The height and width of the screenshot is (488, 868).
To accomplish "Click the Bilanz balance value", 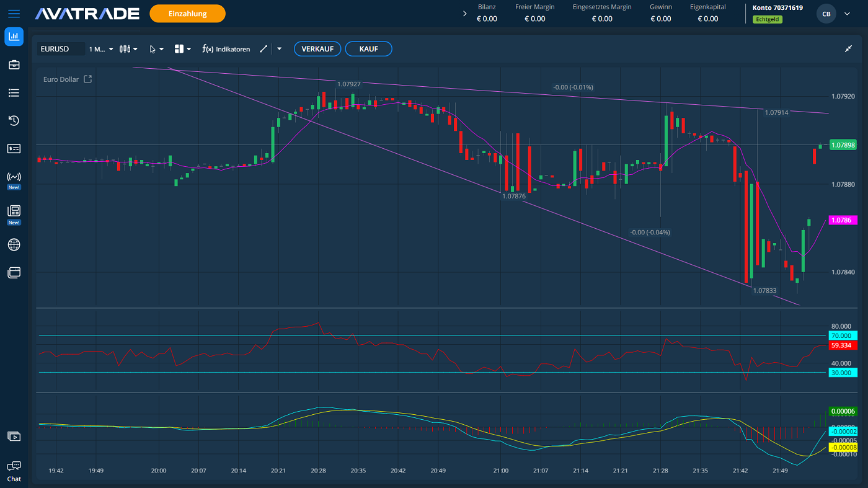I will 487,19.
